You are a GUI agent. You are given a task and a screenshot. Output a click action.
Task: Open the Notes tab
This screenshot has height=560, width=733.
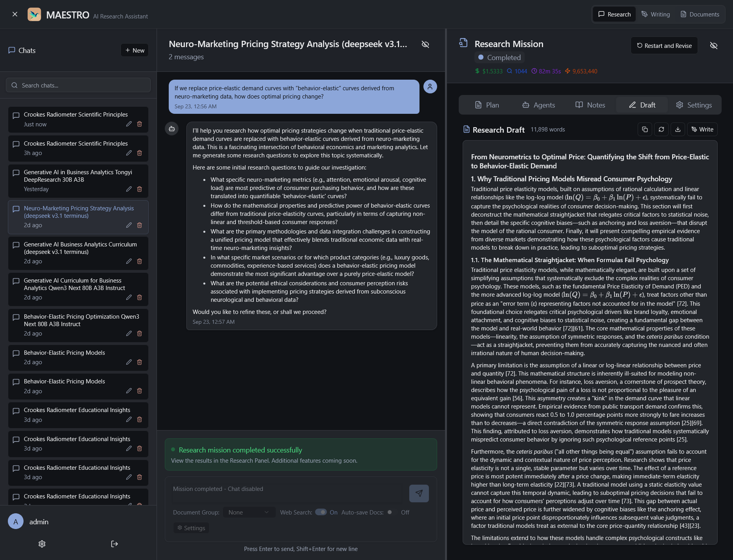tap(590, 105)
